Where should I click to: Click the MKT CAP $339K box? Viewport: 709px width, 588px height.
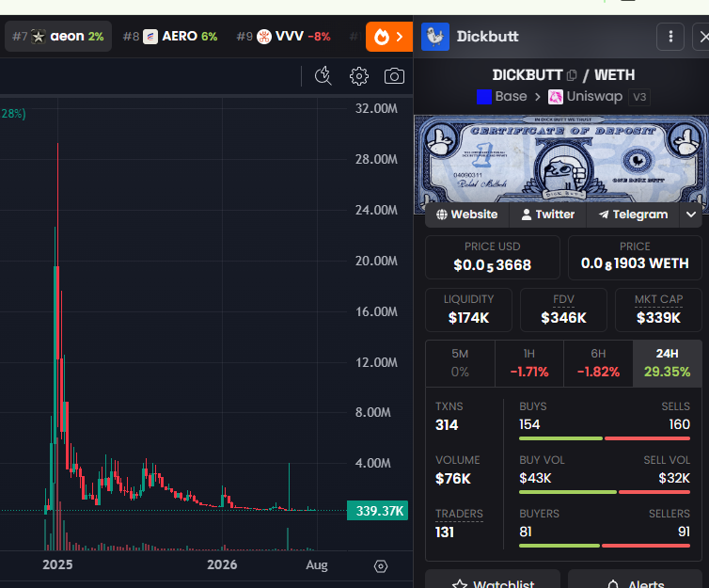tap(658, 310)
